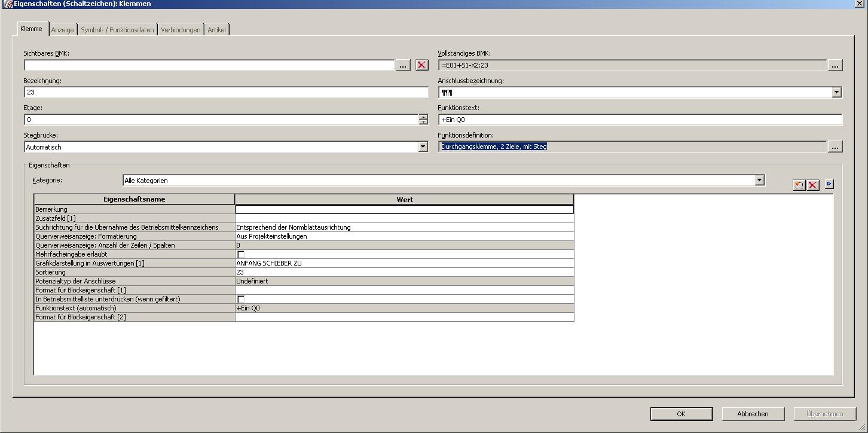Click the Abbrechen button

753,414
